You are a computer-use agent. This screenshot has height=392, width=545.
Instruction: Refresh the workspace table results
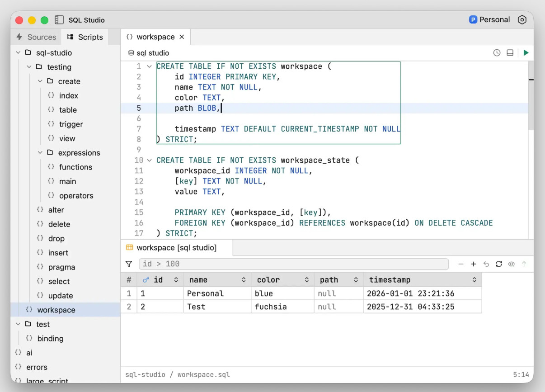[x=499, y=264]
